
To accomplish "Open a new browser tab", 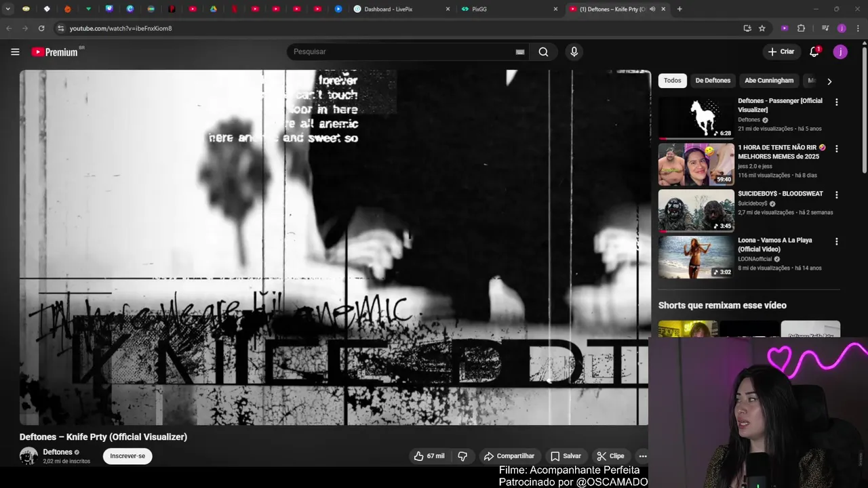I will [679, 9].
